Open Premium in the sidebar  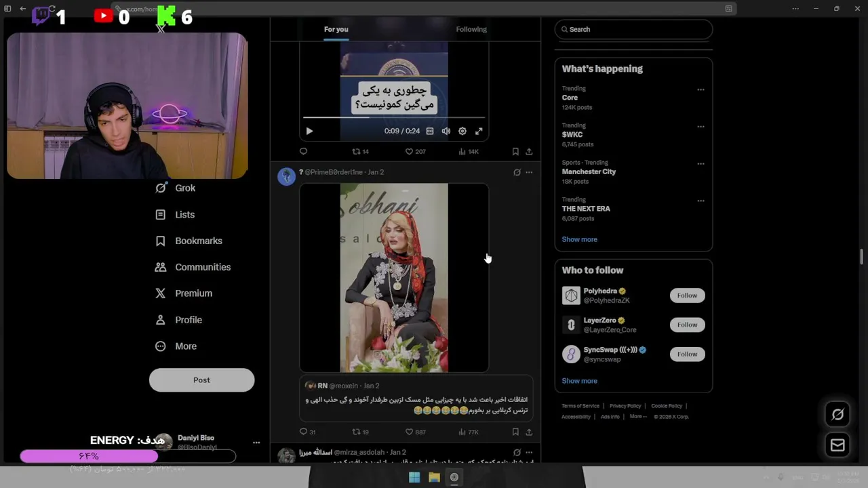pyautogui.click(x=183, y=293)
